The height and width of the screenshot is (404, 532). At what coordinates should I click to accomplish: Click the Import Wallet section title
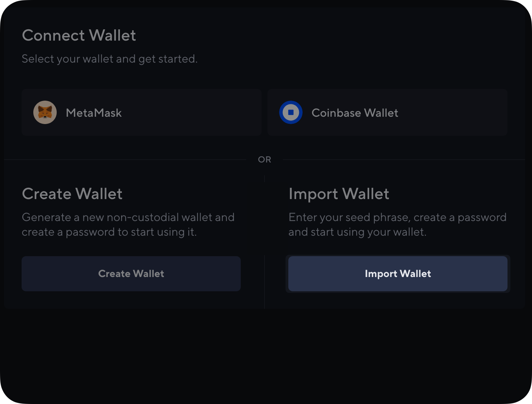[x=339, y=194]
